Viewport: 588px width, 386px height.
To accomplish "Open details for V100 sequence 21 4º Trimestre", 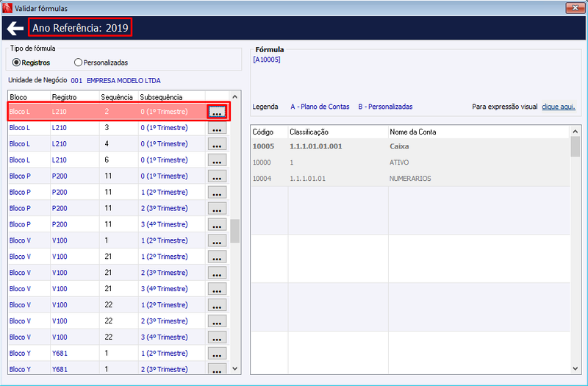I will (x=217, y=289).
